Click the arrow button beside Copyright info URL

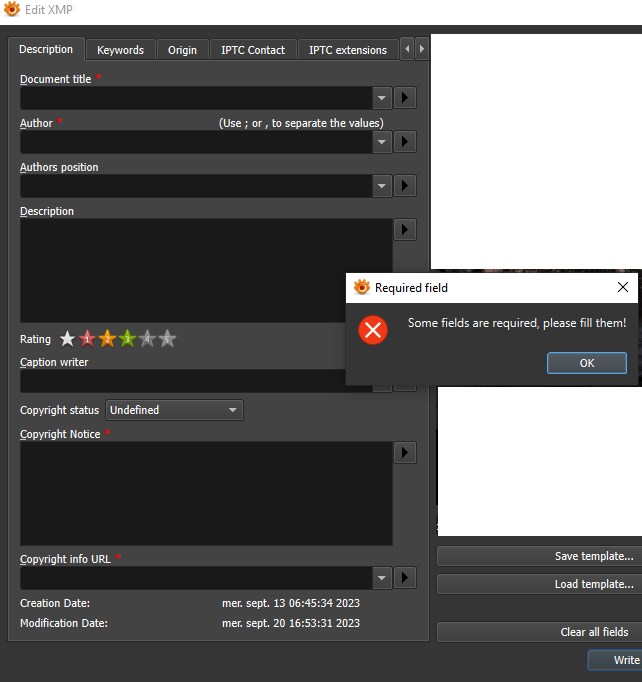[x=405, y=578]
